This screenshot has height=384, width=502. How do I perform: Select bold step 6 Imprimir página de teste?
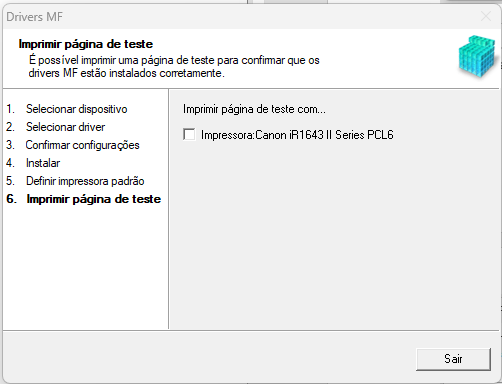94,199
